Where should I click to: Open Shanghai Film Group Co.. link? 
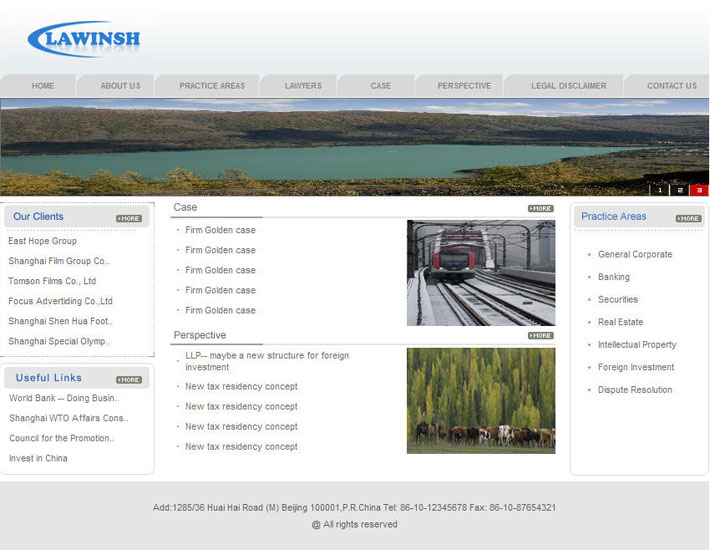pos(59,261)
